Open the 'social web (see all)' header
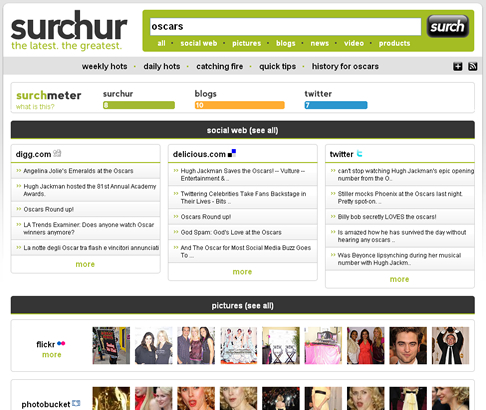 tap(243, 130)
